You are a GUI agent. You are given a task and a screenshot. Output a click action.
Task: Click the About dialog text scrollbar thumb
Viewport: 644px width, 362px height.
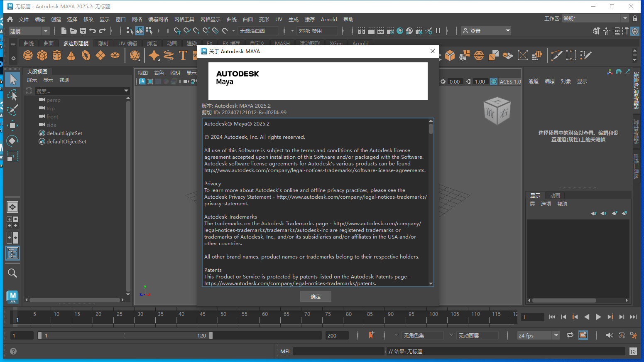tap(431, 129)
